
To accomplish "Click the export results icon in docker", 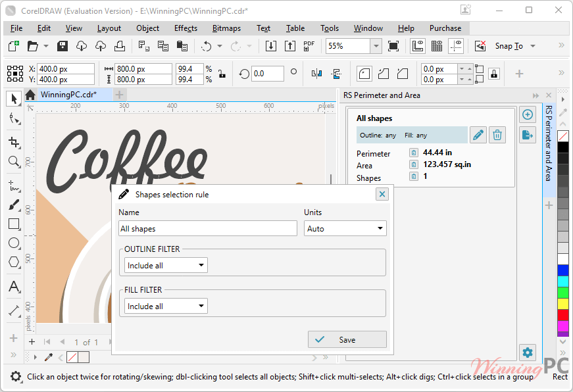I will (x=528, y=135).
